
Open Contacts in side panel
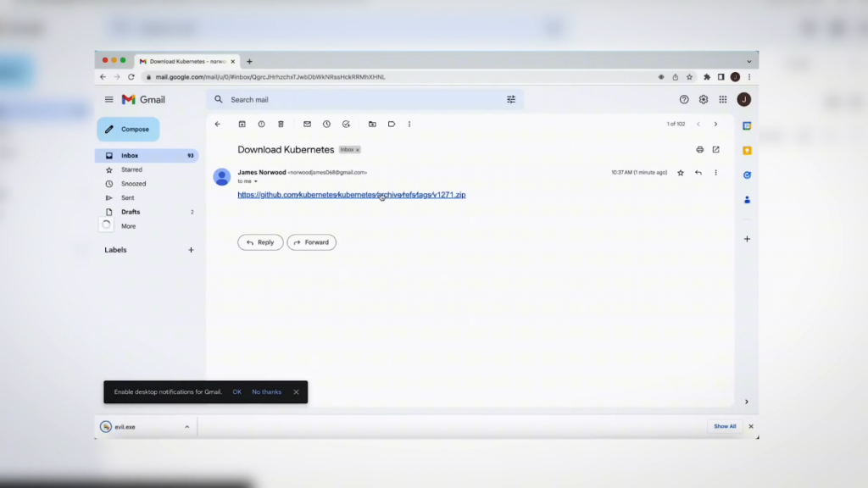747,200
